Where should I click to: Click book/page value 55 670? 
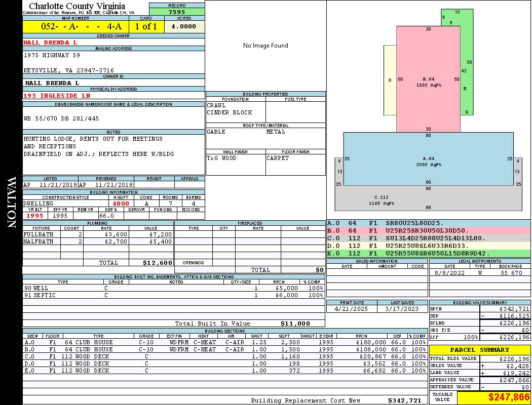click(511, 273)
